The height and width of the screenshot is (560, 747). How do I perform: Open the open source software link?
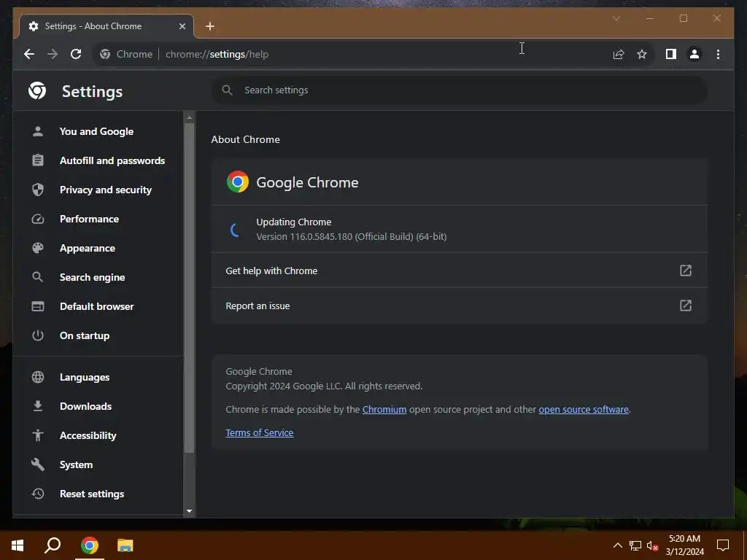[583, 410]
